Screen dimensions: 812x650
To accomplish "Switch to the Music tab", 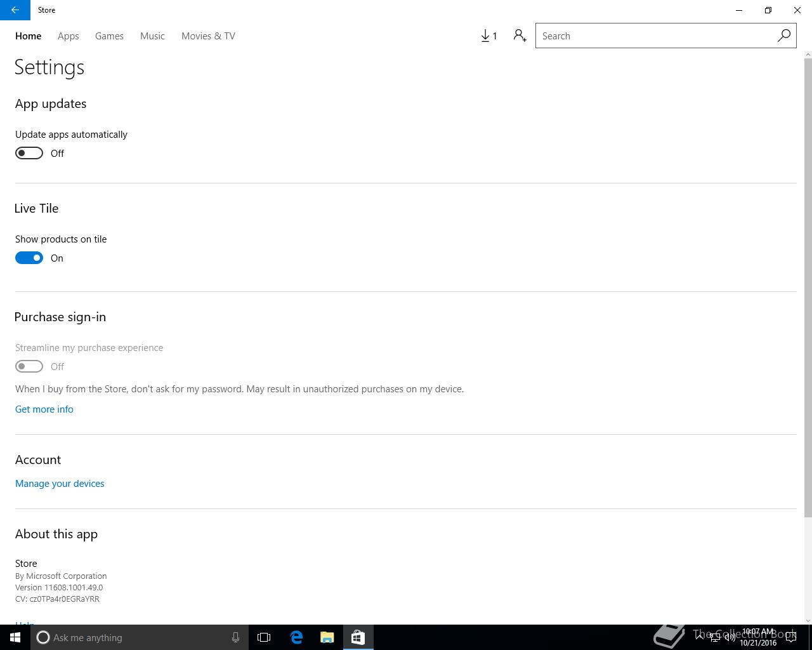I will coord(152,36).
